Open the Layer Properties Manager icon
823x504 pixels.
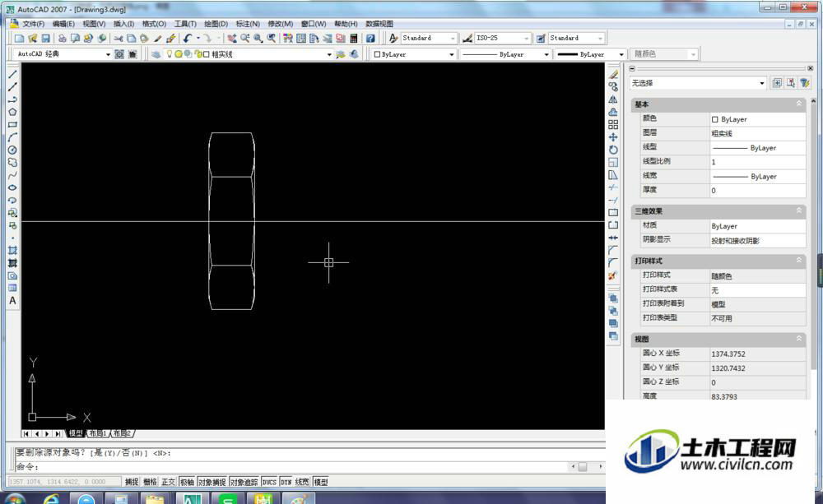click(156, 54)
